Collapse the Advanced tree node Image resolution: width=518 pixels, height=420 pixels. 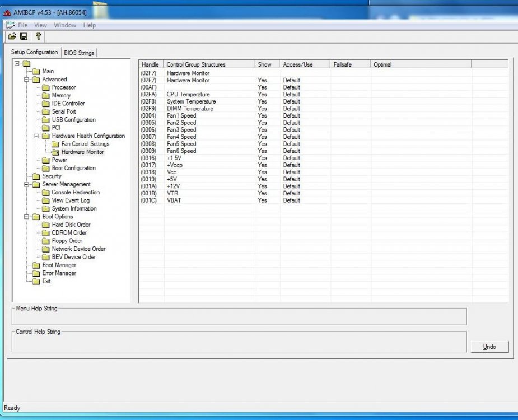(x=26, y=80)
